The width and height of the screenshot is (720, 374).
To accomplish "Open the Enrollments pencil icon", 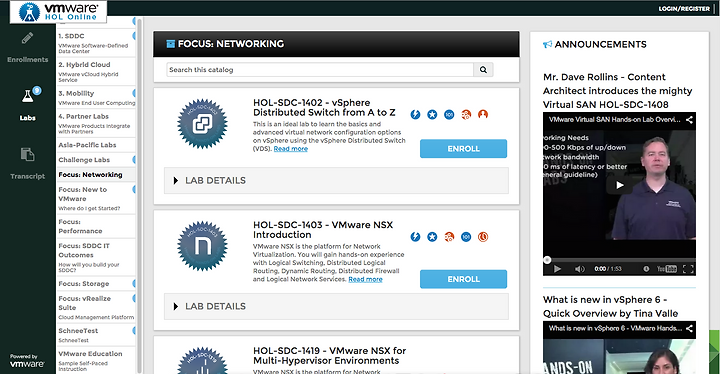I will [27, 38].
